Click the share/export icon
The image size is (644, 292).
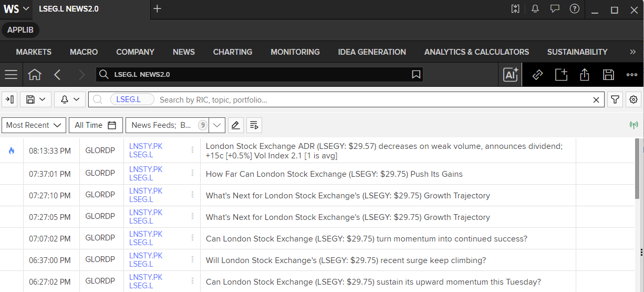click(585, 75)
